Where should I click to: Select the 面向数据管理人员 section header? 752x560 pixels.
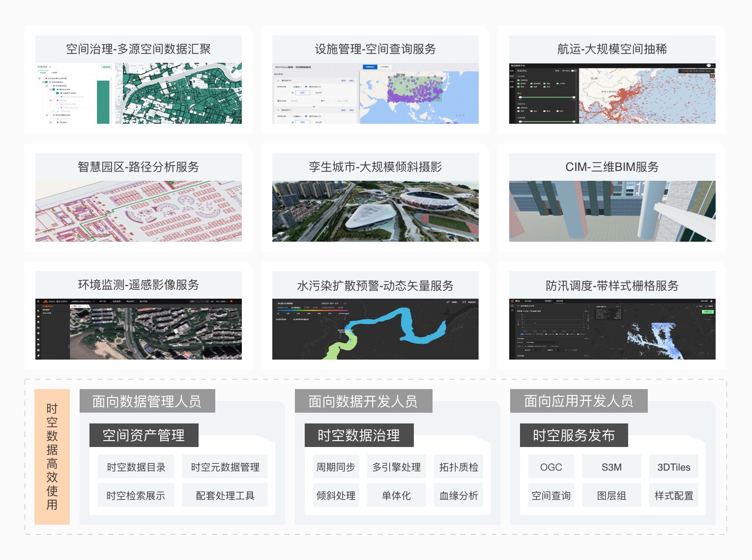[147, 401]
